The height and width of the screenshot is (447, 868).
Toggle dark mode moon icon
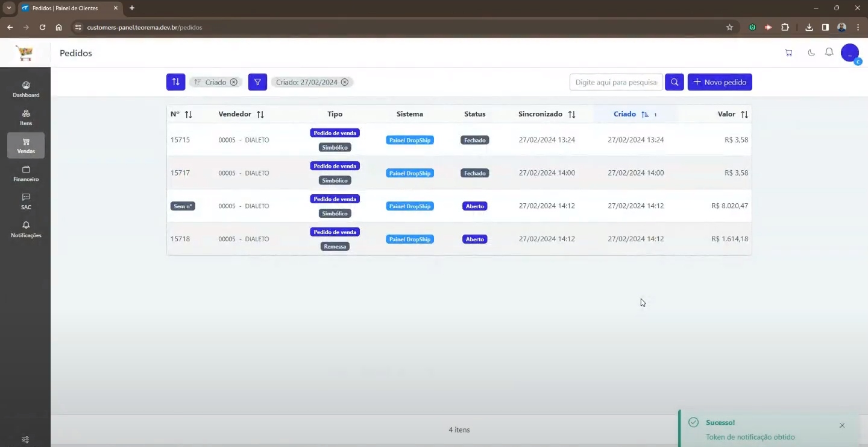811,53
